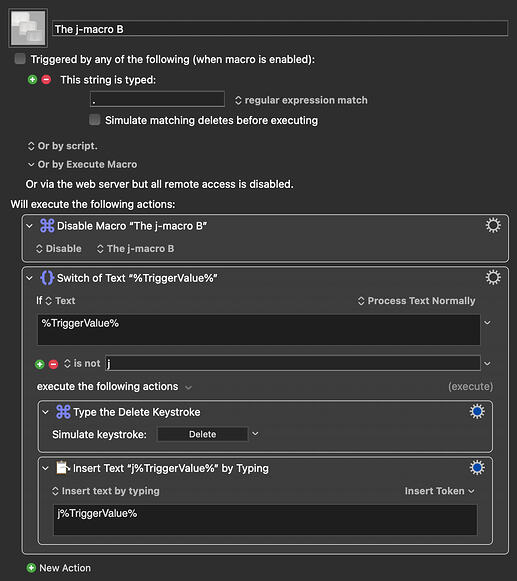Image resolution: width=517 pixels, height=581 pixels.
Task: Click the New Action plus icon
Action: [x=32, y=568]
